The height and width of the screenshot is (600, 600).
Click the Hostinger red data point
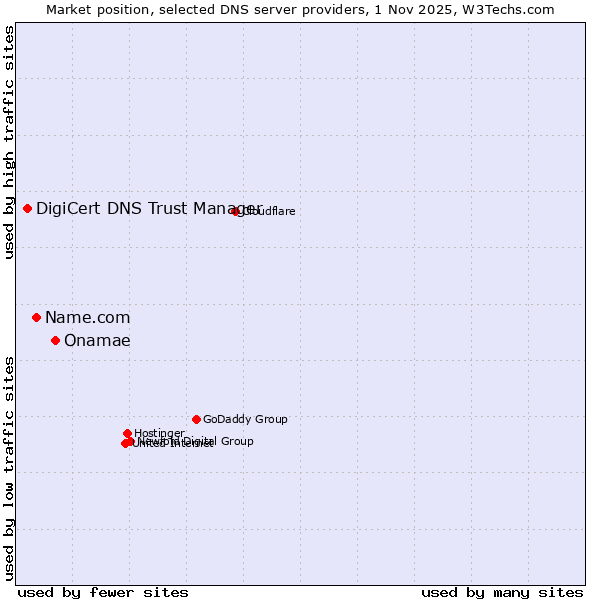pyautogui.click(x=128, y=433)
